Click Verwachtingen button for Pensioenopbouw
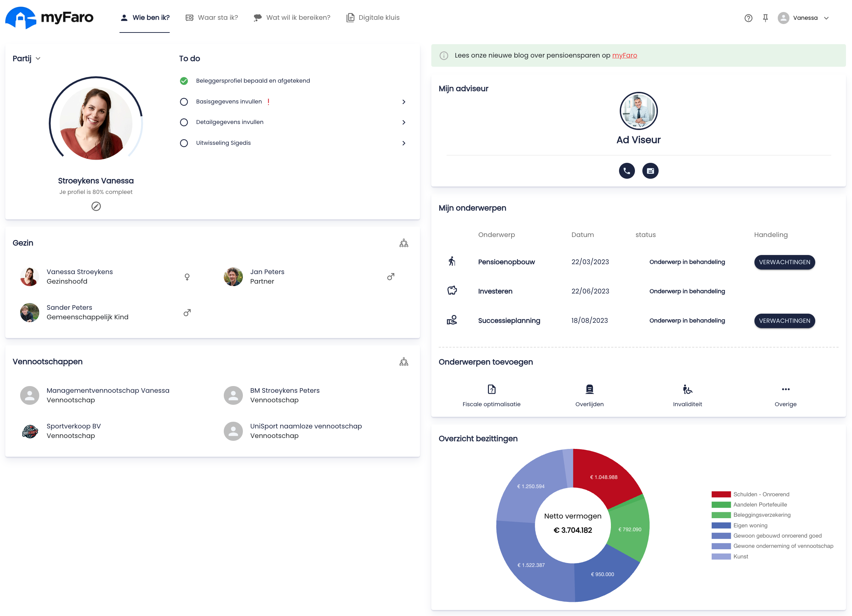Image resolution: width=852 pixels, height=616 pixels. tap(784, 262)
